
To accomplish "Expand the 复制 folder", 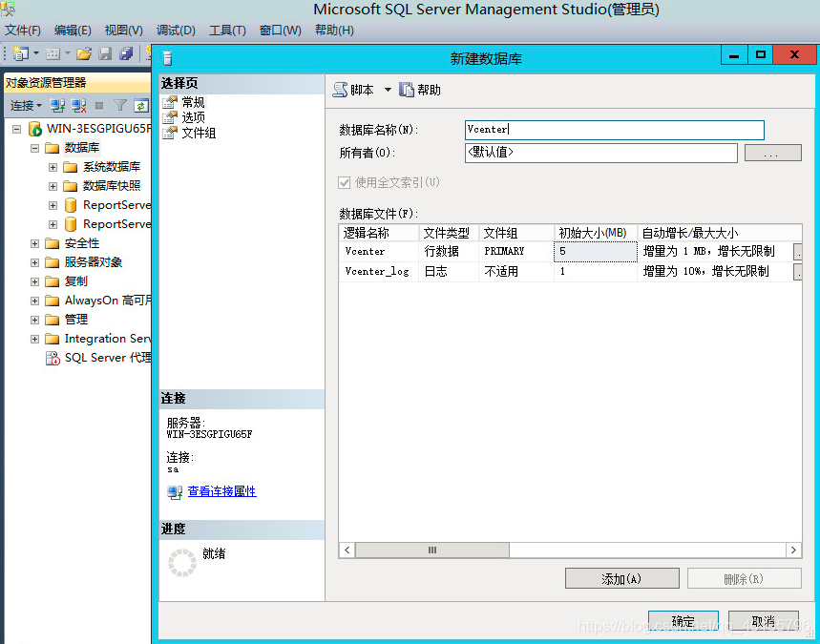I will 34,281.
